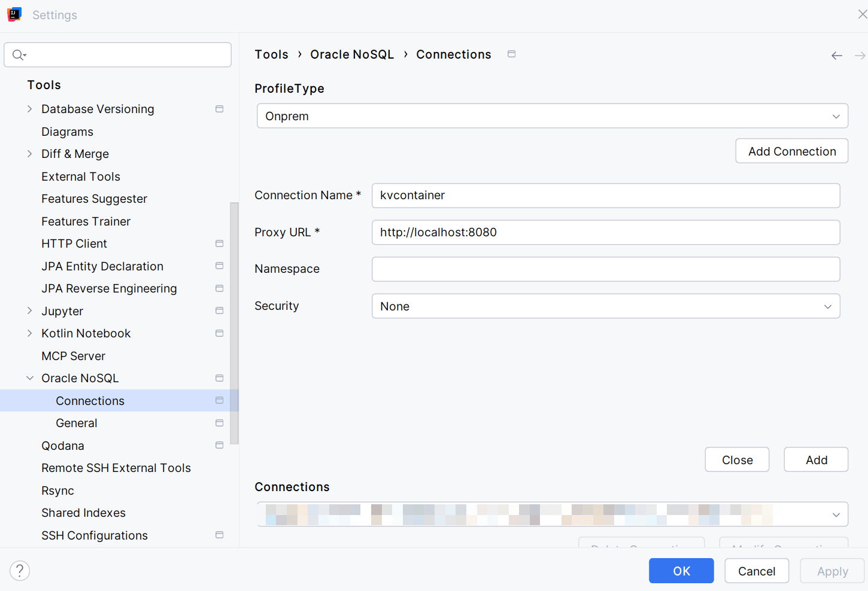Go back with the left arrow
This screenshot has height=591, width=868.
(837, 56)
